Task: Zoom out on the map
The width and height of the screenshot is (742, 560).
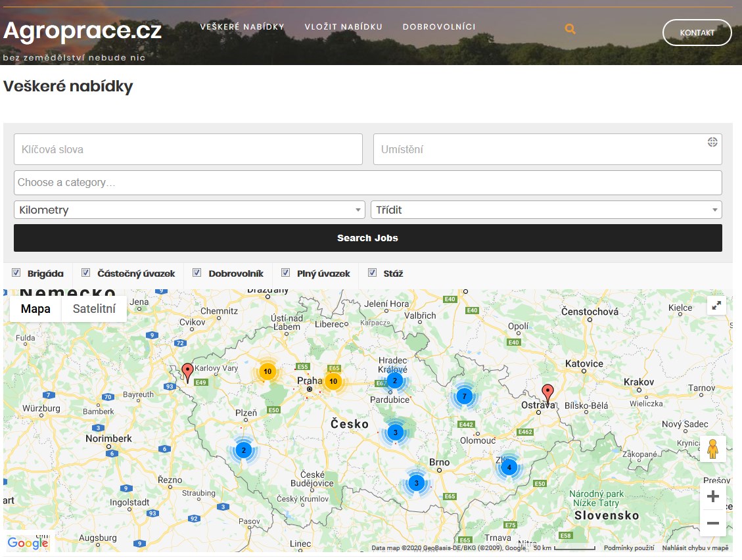Action: pyautogui.click(x=712, y=524)
